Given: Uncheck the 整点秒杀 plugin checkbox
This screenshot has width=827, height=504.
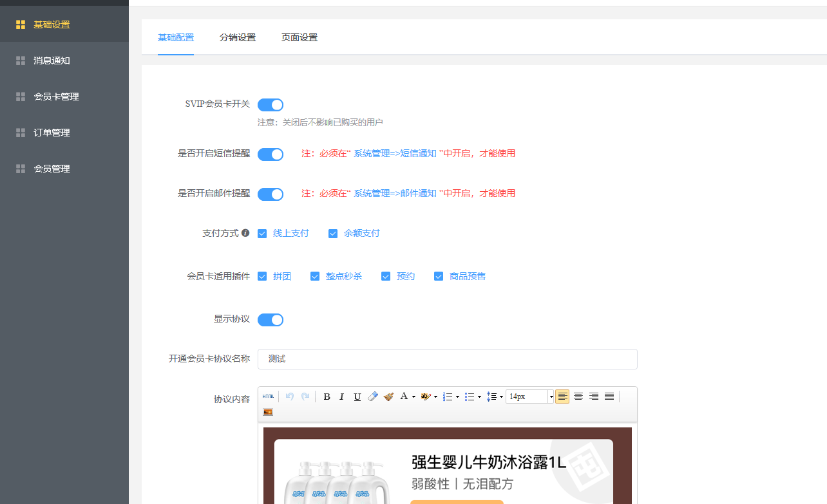Looking at the screenshot, I should point(315,276).
